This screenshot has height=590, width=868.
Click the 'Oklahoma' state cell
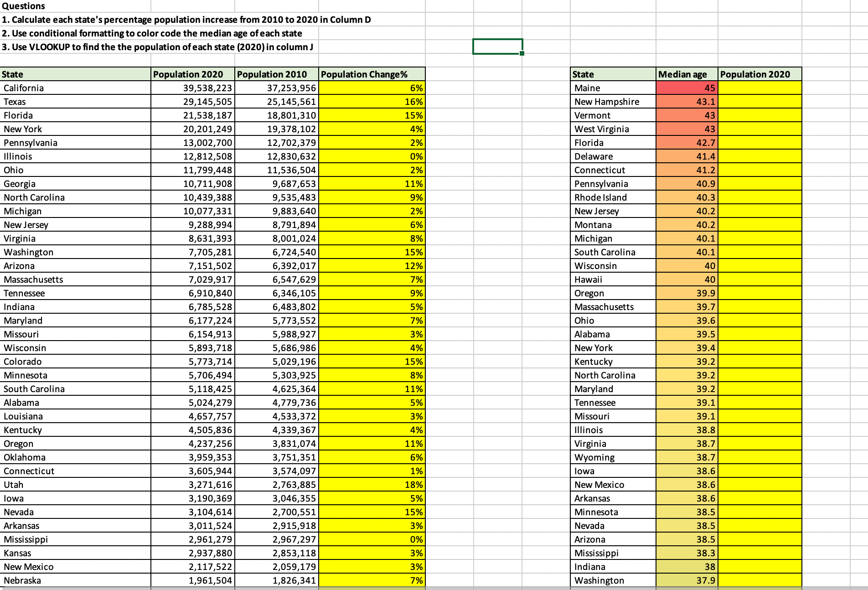coord(75,457)
